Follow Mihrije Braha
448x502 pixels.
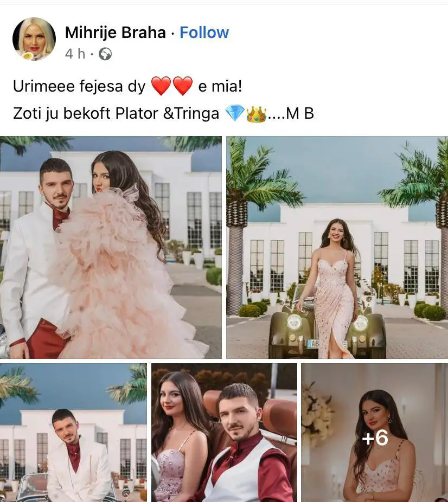(x=204, y=33)
